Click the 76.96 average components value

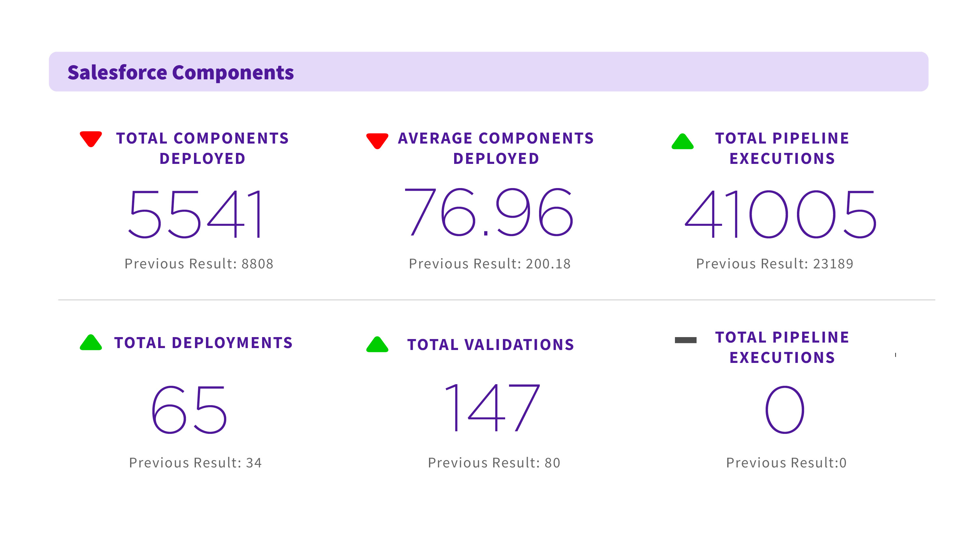coord(489,212)
